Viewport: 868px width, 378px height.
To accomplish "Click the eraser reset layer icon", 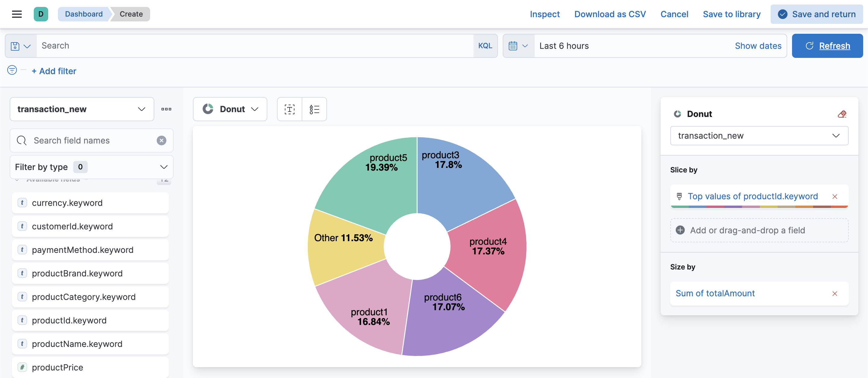I will click(842, 114).
